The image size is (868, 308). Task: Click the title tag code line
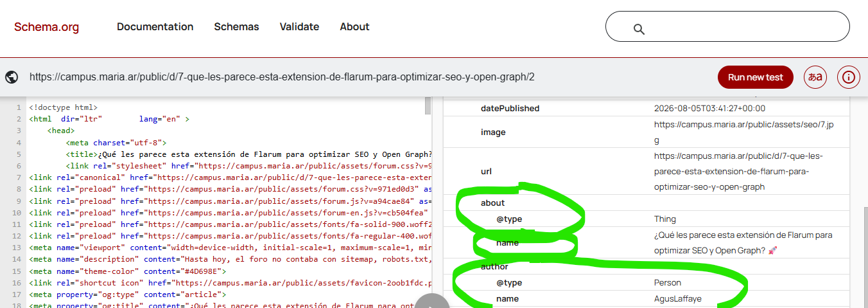tap(248, 154)
